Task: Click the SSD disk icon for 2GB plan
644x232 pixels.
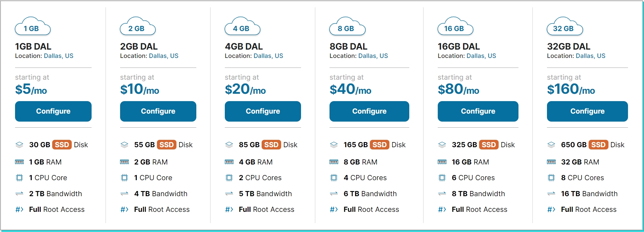Action: point(124,145)
